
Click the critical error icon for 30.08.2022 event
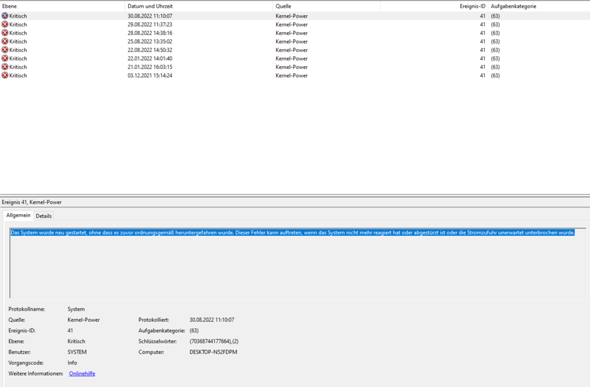(x=5, y=16)
